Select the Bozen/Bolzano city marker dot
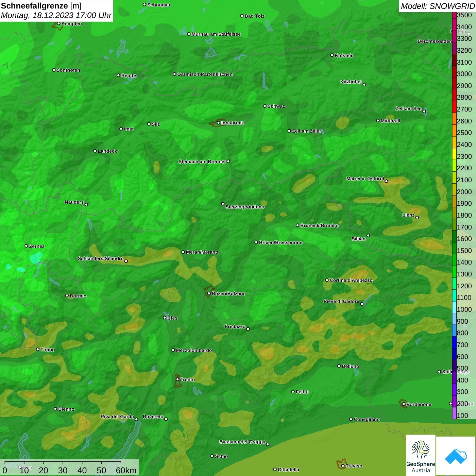 [209, 293]
